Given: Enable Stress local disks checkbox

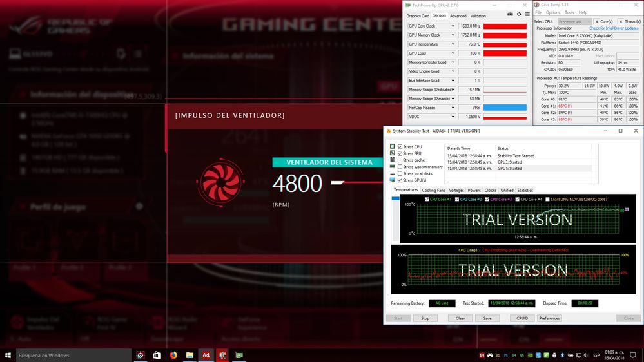Looking at the screenshot, I should 400,174.
